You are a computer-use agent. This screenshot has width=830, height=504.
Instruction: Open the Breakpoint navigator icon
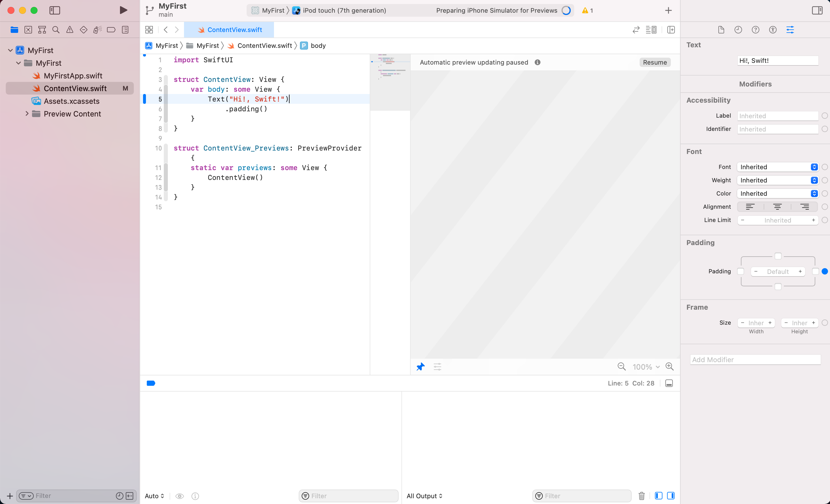click(x=111, y=30)
